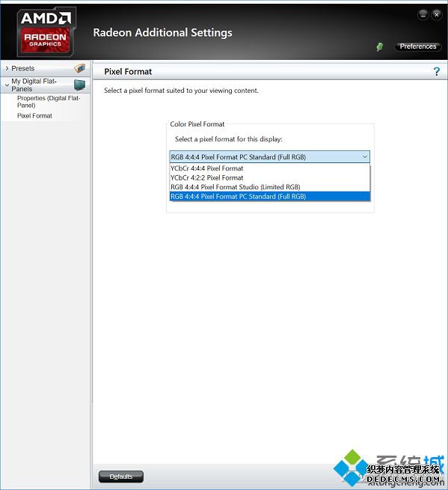Click the Presets camera icon
448x490 pixels.
pos(80,68)
